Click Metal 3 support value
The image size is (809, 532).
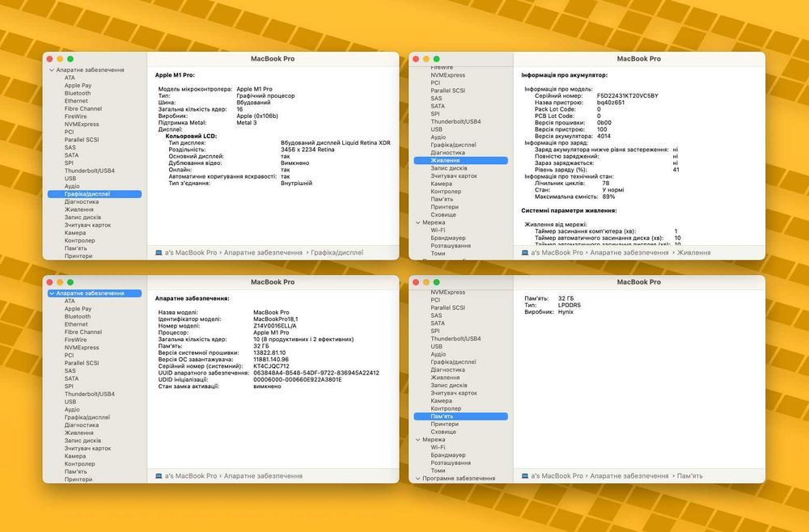point(247,123)
